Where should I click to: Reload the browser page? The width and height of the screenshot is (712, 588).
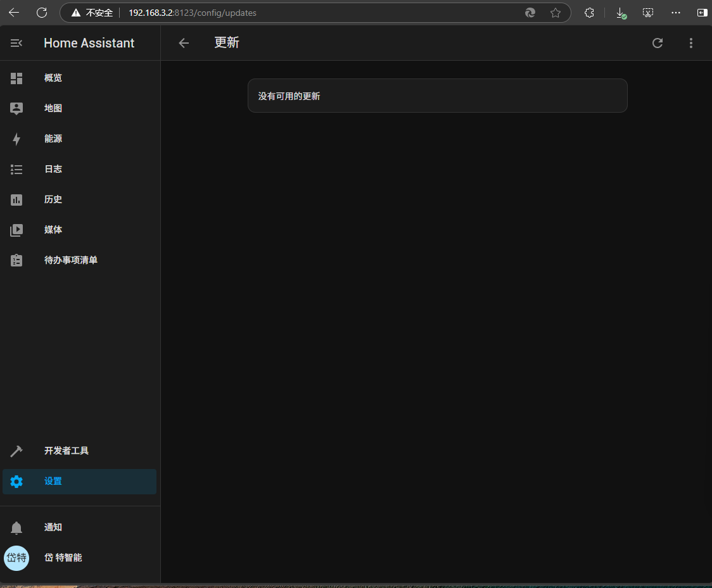point(42,13)
